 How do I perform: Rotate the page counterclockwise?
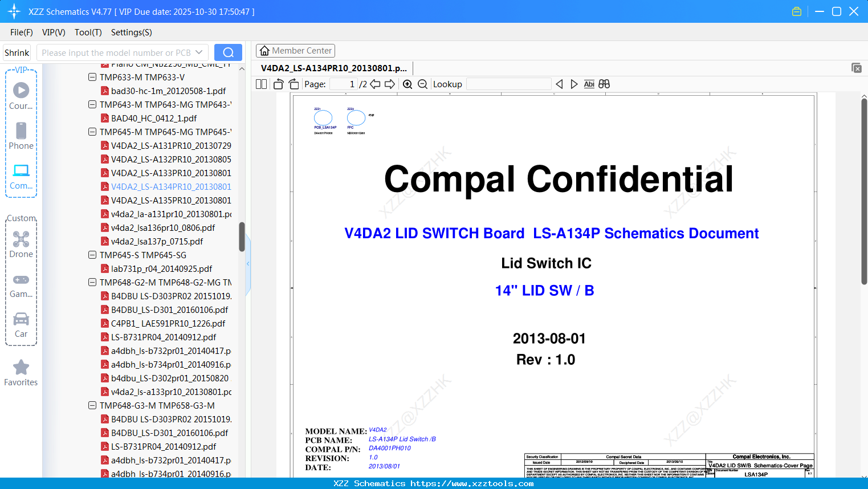tap(278, 84)
